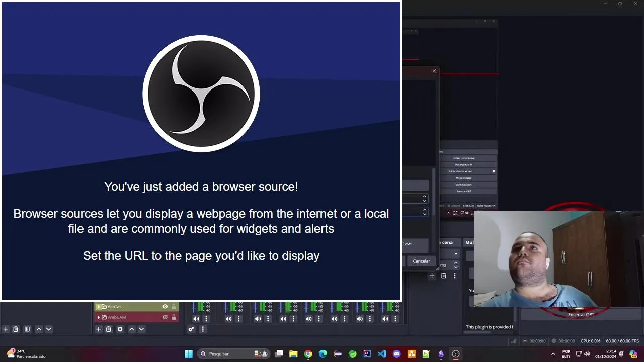Image resolution: width=644 pixels, height=362 pixels.
Task: Open scene transition type dropdown
Action: pos(455,254)
